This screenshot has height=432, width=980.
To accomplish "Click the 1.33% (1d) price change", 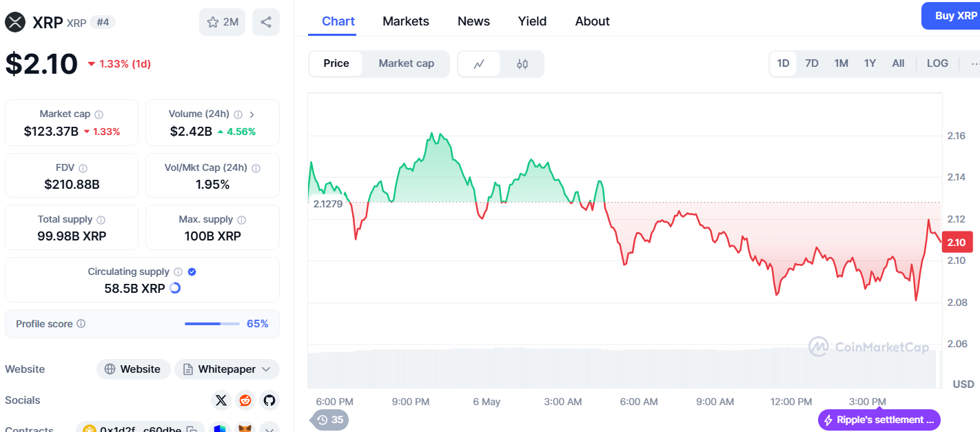I will click(119, 64).
